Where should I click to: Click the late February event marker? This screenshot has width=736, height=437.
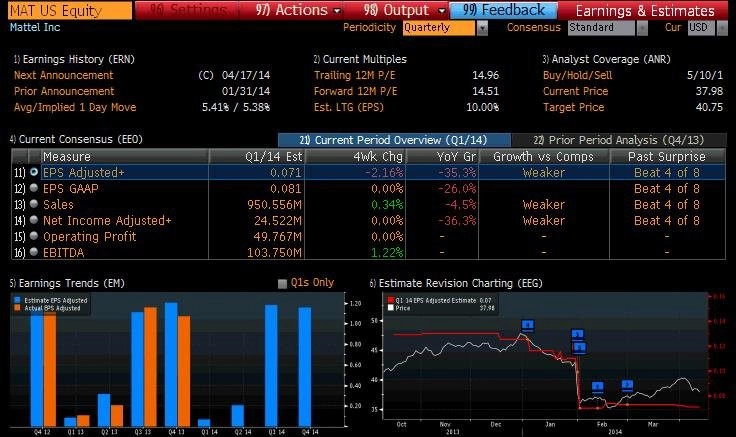(627, 386)
